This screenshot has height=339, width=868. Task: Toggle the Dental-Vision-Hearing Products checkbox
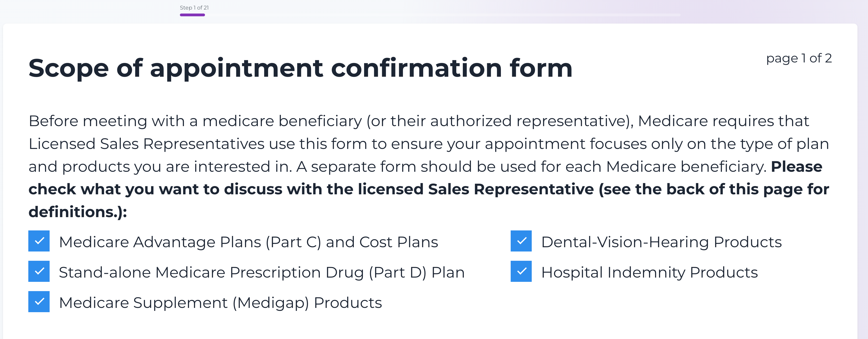[521, 241]
